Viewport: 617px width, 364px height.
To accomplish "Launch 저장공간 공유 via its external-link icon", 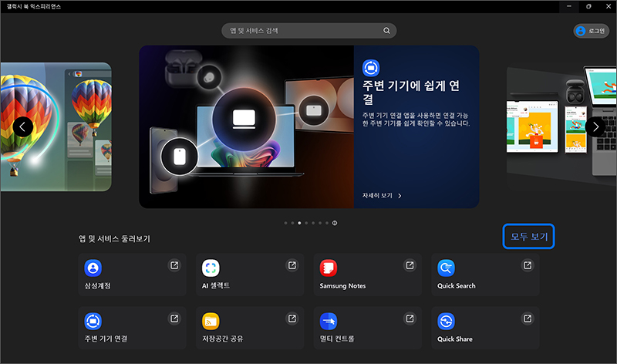I will tap(292, 318).
